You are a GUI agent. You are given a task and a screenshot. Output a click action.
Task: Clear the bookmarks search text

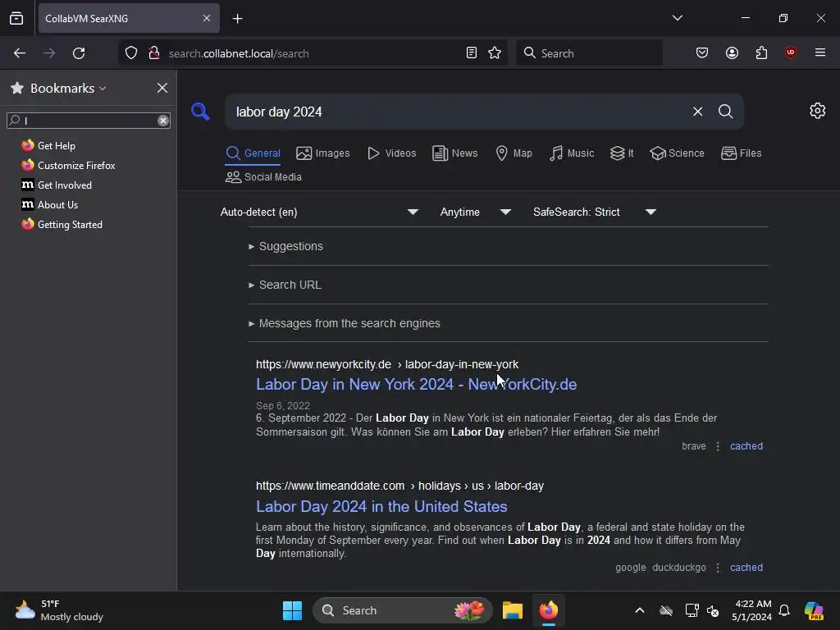pyautogui.click(x=163, y=121)
